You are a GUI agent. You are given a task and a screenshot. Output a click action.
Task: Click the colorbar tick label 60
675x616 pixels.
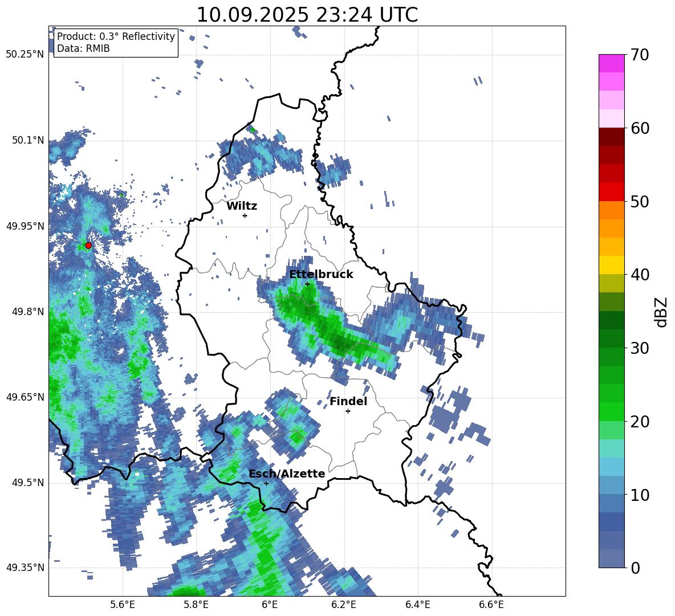point(640,128)
